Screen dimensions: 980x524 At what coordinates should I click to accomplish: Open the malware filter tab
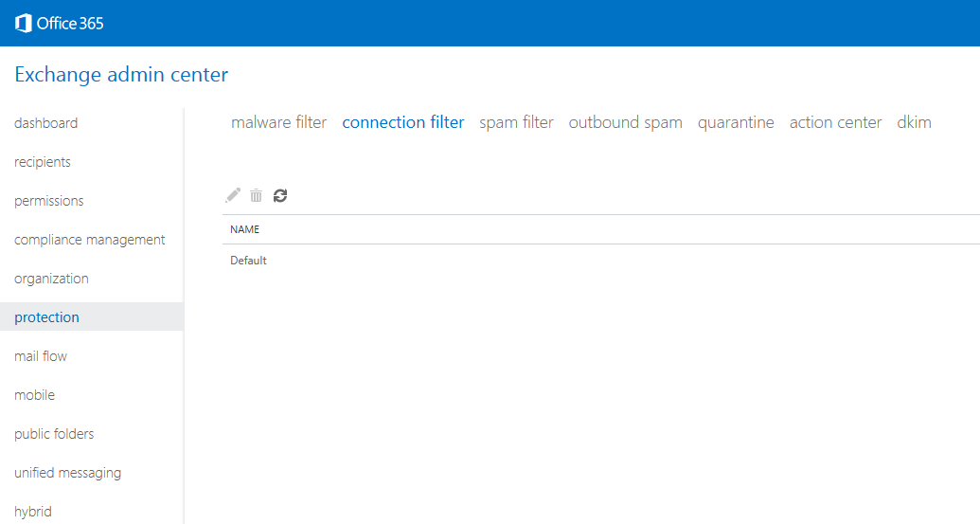pos(278,122)
